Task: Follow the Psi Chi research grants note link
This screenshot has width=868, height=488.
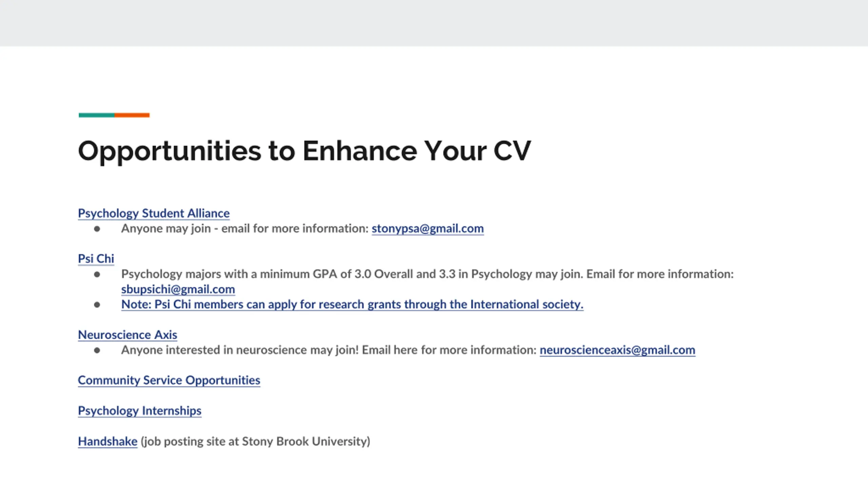Action: point(352,304)
